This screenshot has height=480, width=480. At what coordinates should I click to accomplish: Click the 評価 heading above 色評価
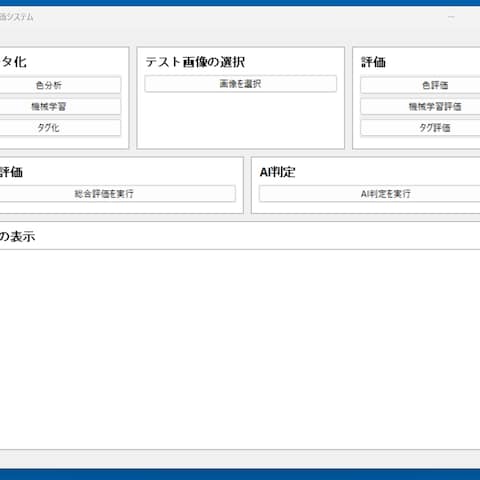point(373,62)
